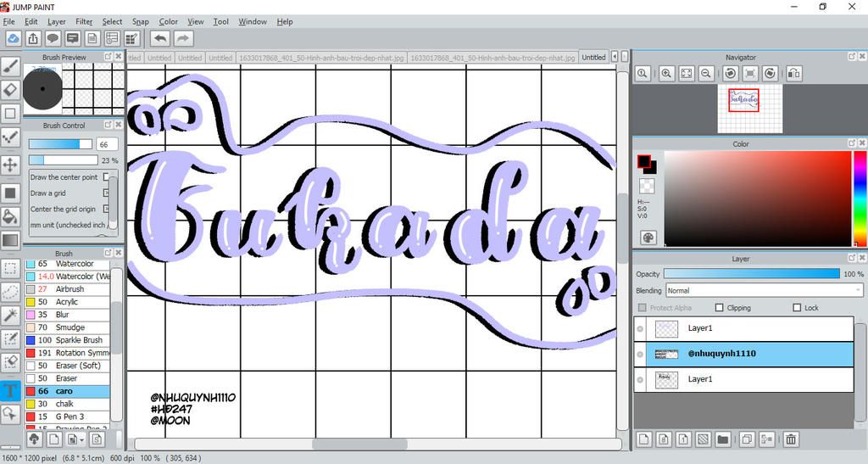Open the Filter menu
Image resolution: width=868 pixels, height=464 pixels.
tap(84, 21)
